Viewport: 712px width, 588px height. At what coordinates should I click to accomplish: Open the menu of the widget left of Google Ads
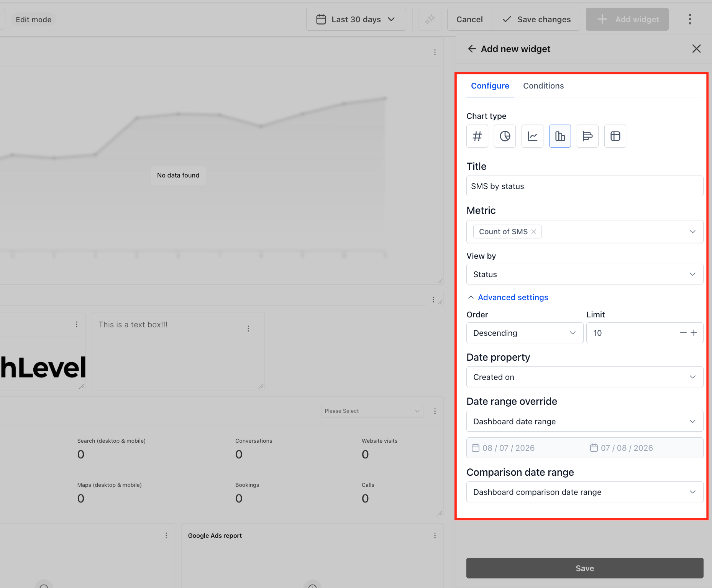[166, 535]
